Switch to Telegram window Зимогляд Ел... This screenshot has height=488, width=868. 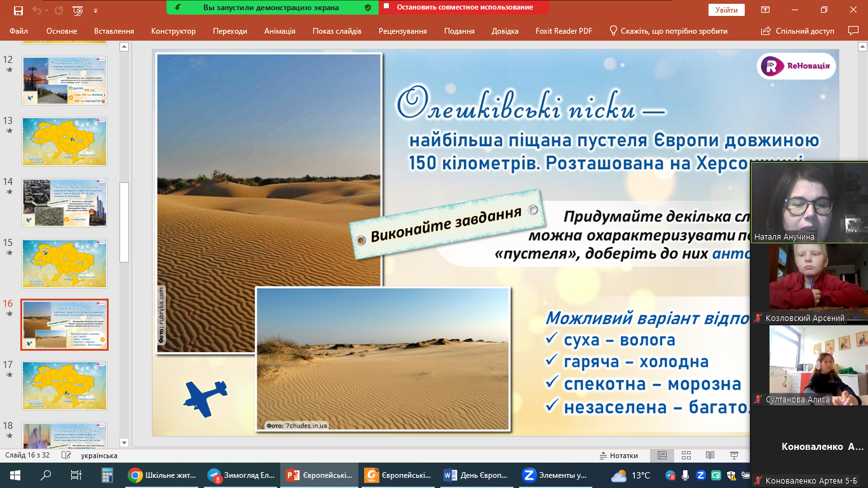point(242,475)
